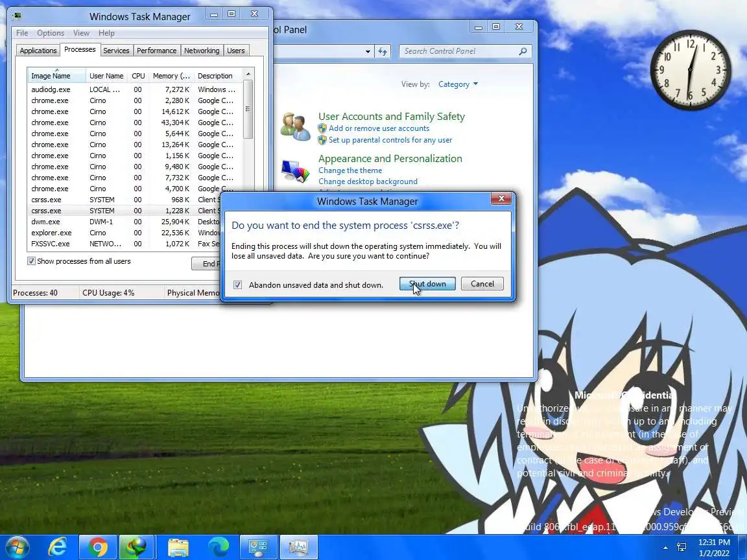The width and height of the screenshot is (747, 560).
Task: Select the audiodg.exe process row
Action: pyautogui.click(x=134, y=89)
